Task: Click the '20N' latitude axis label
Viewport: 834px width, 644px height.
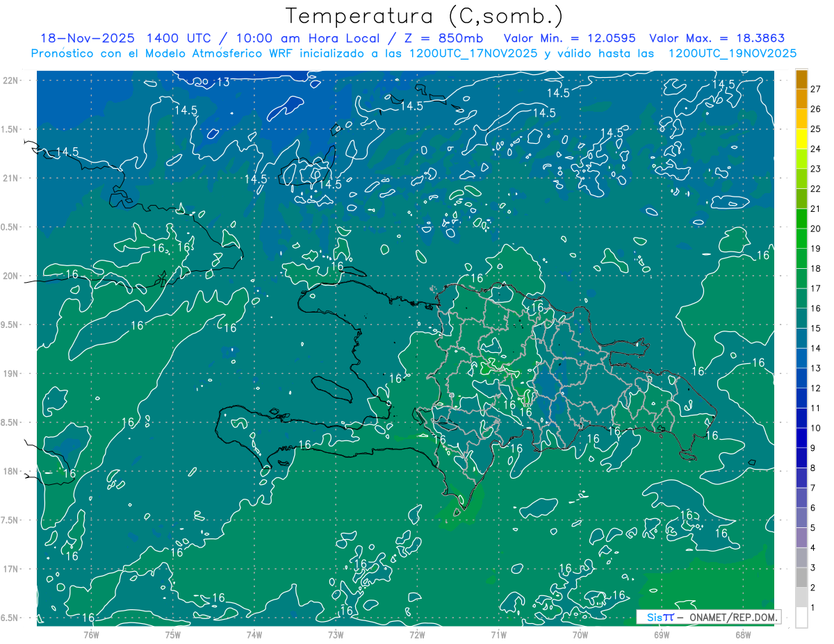Action: 10,276
